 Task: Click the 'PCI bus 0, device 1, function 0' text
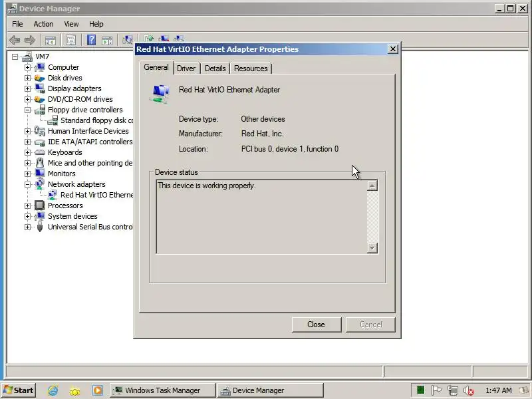coord(290,149)
